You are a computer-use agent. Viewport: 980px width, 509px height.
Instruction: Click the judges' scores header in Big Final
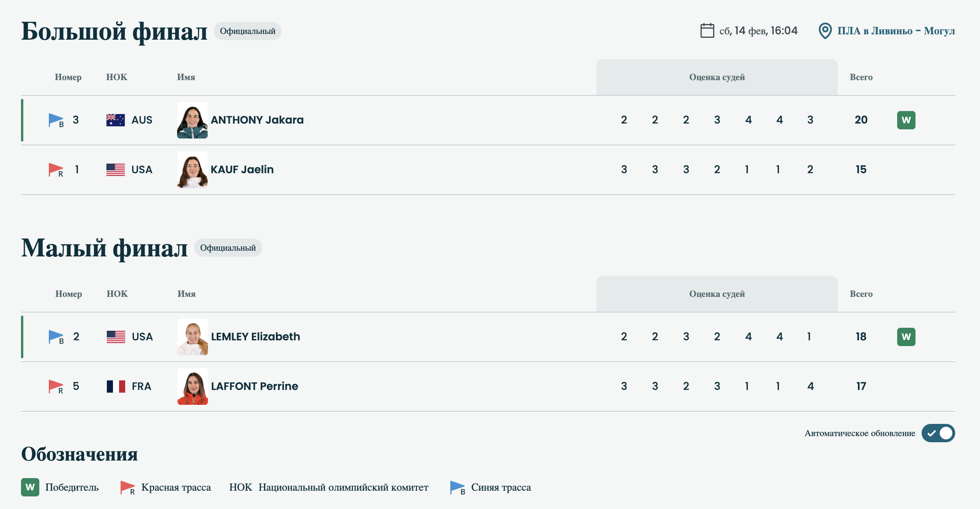click(x=717, y=77)
